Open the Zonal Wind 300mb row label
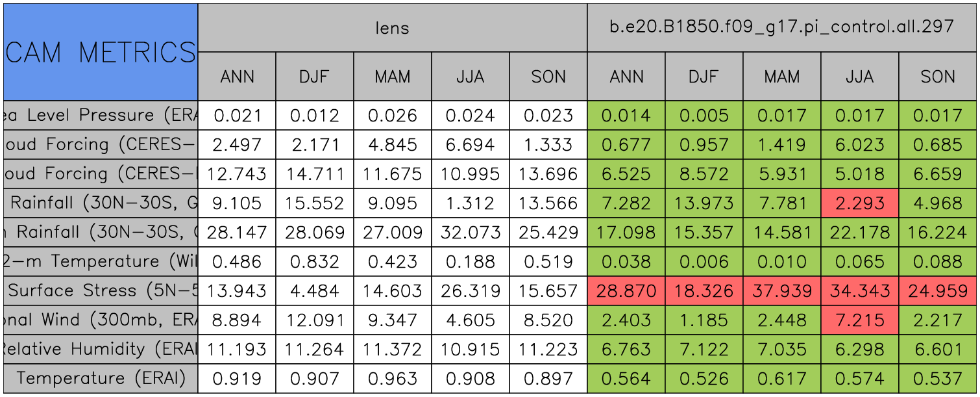 101,320
